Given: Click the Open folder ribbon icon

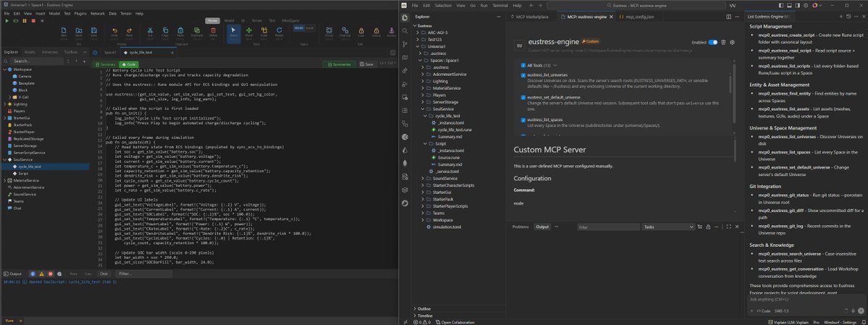Looking at the screenshot, I should pyautogui.click(x=79, y=32).
